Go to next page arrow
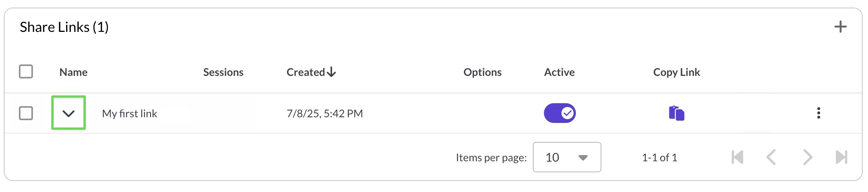The image size is (868, 192). click(x=807, y=157)
